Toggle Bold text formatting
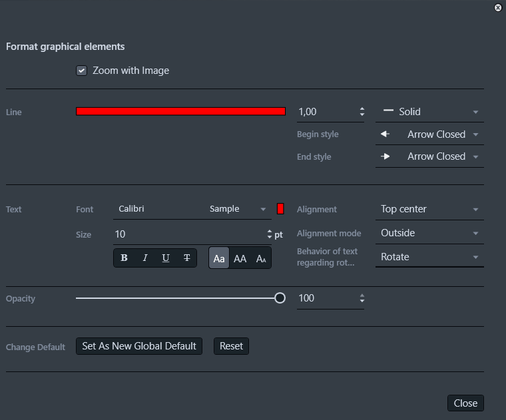This screenshot has width=506, height=420. pyautogui.click(x=124, y=258)
